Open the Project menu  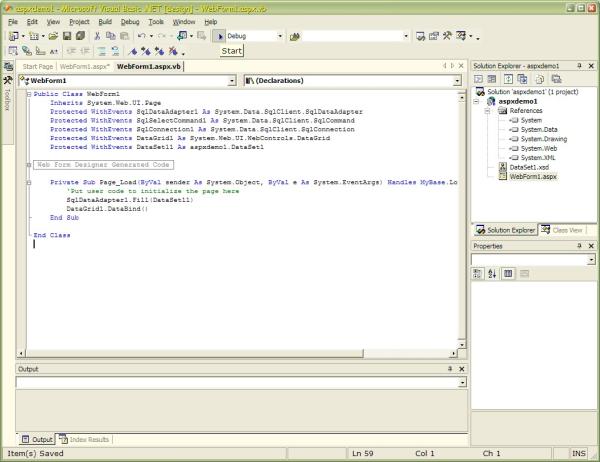tap(79, 22)
